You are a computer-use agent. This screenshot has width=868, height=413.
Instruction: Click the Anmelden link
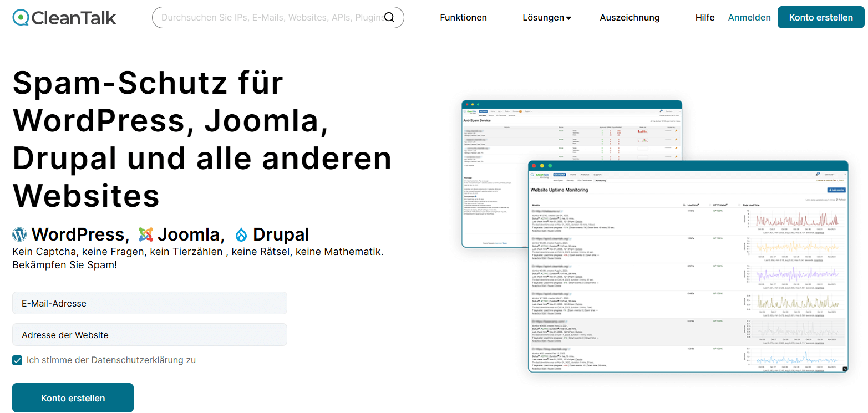coord(749,18)
